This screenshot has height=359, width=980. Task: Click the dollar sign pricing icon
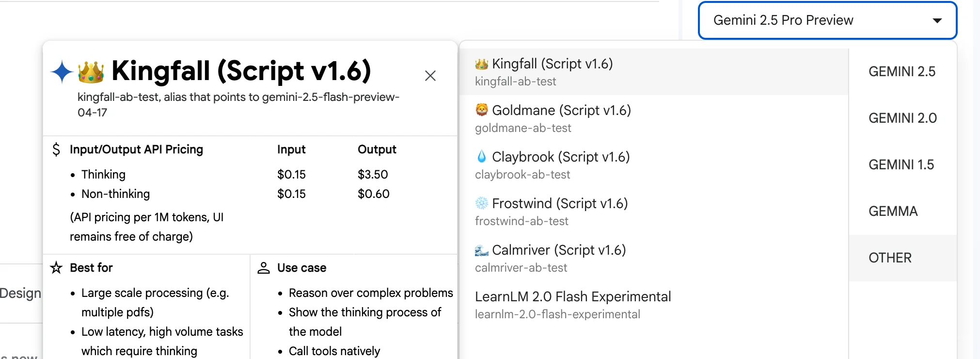click(56, 149)
